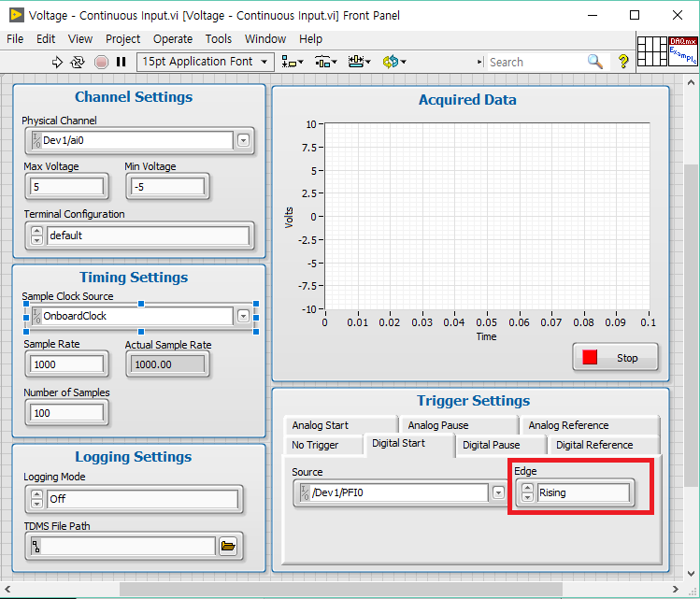700x599 pixels.
Task: Click the Context Help question mark icon
Action: click(x=623, y=62)
